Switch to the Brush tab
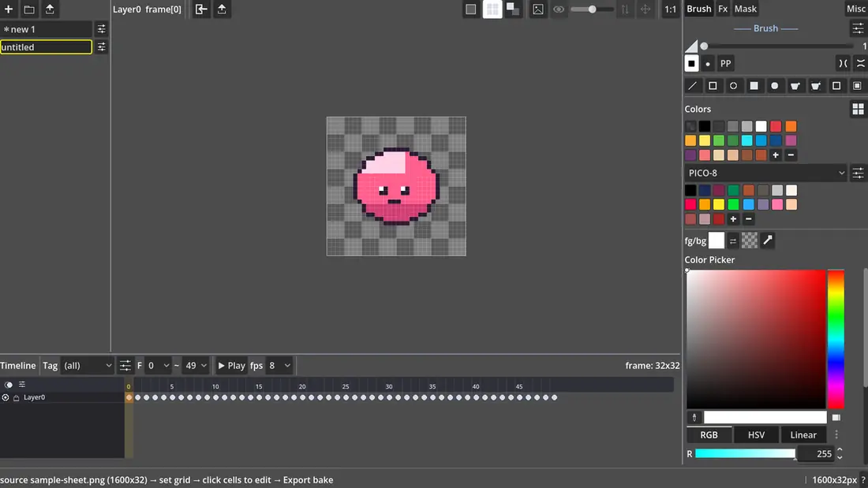This screenshot has height=488, width=868. coord(698,9)
